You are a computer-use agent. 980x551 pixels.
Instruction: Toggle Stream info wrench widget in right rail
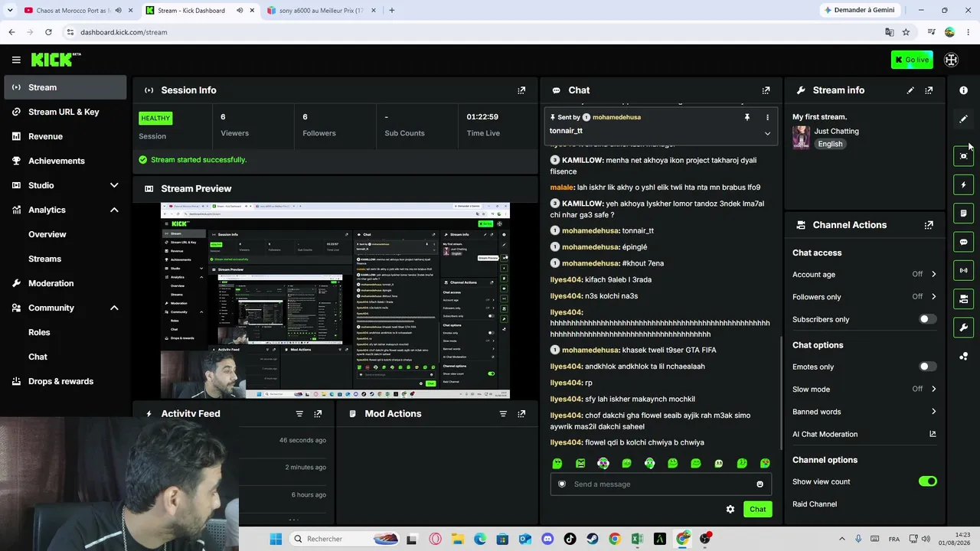click(963, 328)
